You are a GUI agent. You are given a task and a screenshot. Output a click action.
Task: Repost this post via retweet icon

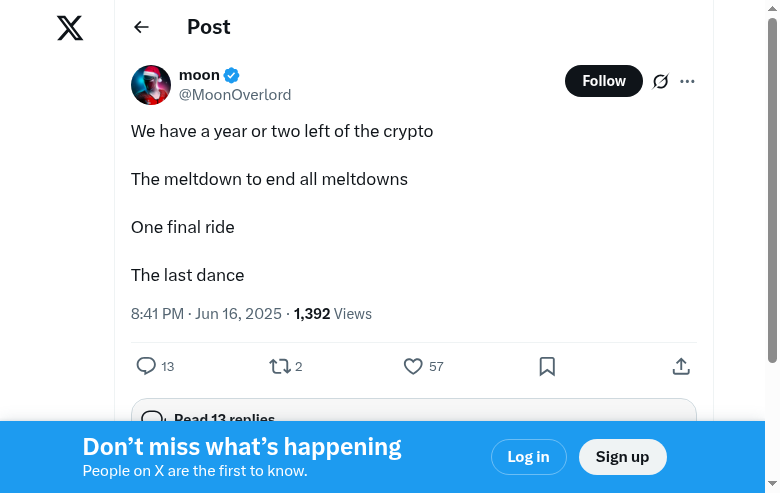click(x=280, y=366)
